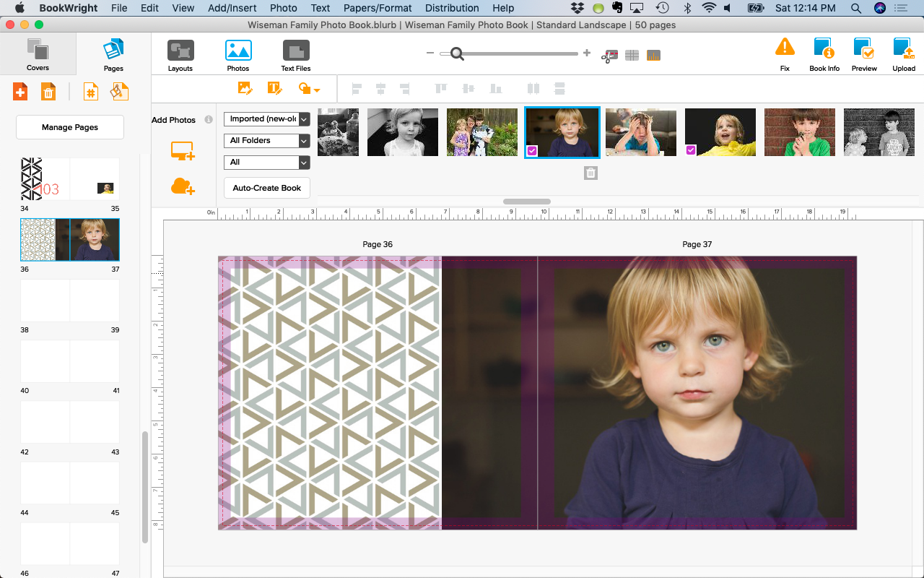Click the orange ruler guides icon
The image size is (924, 578).
[x=653, y=56]
